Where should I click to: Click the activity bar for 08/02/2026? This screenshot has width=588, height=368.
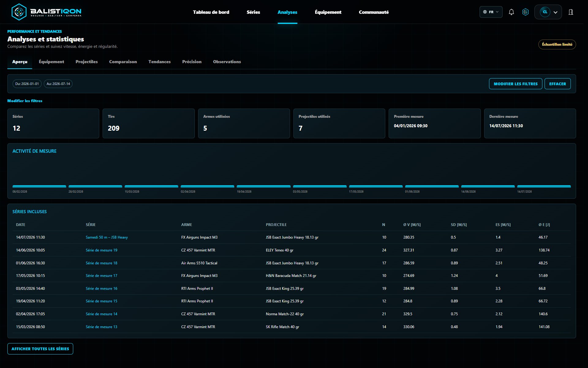pos(39,186)
